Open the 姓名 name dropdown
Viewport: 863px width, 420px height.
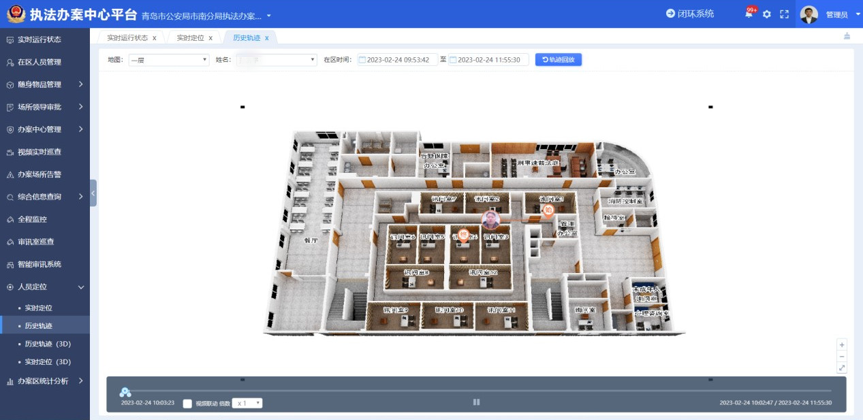(x=276, y=60)
